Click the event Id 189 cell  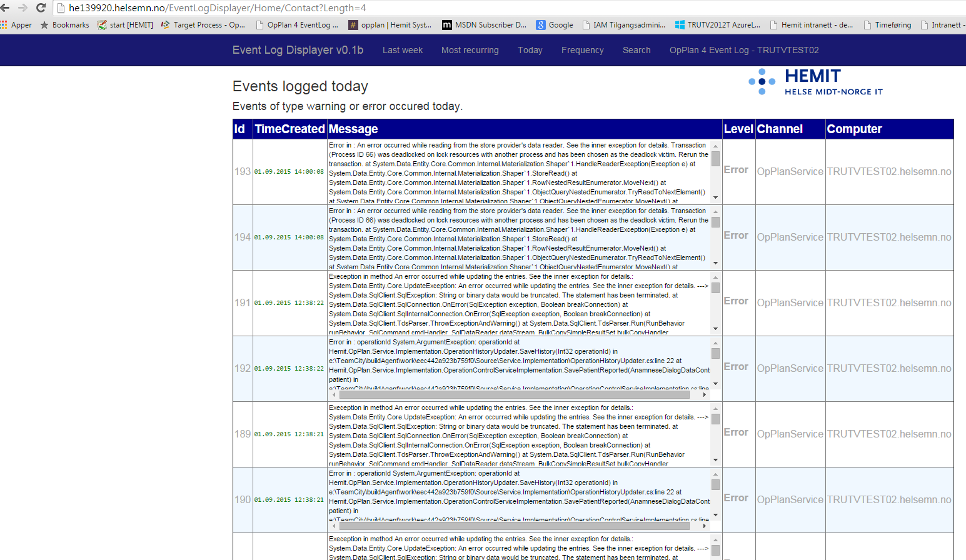tap(243, 434)
